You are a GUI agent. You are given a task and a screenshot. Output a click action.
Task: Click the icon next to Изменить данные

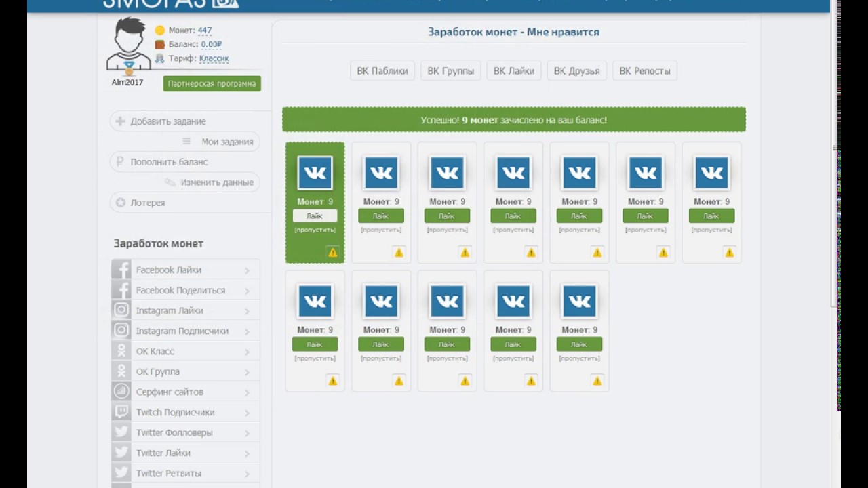pos(170,182)
